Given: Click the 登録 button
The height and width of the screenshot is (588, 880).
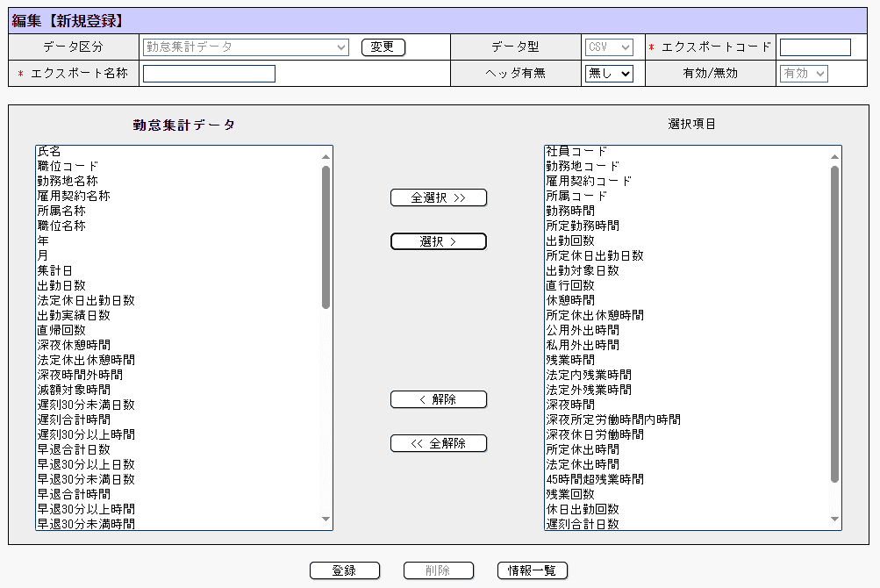Looking at the screenshot, I should tap(344, 570).
